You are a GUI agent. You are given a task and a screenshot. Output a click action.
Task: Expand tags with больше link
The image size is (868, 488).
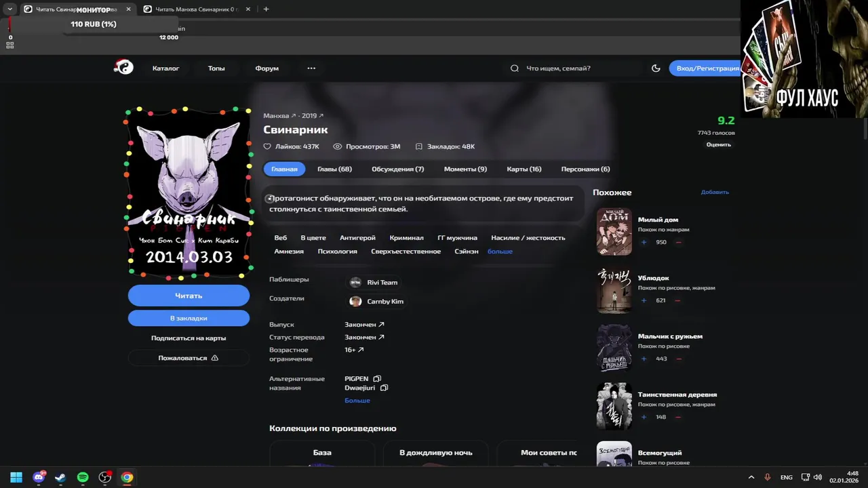click(500, 251)
